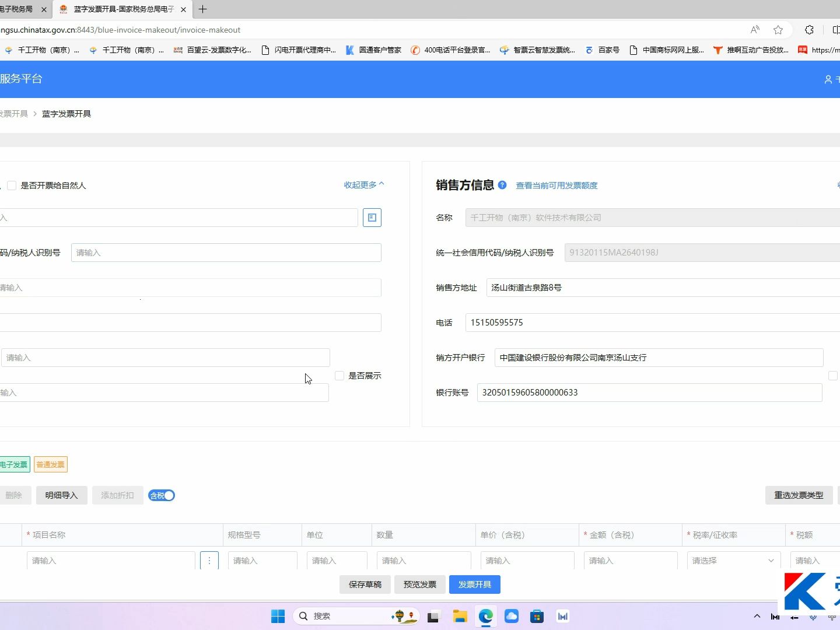Open the 百望云-发票数字化 bookmark
Screen dimensions: 840x630
(212, 50)
